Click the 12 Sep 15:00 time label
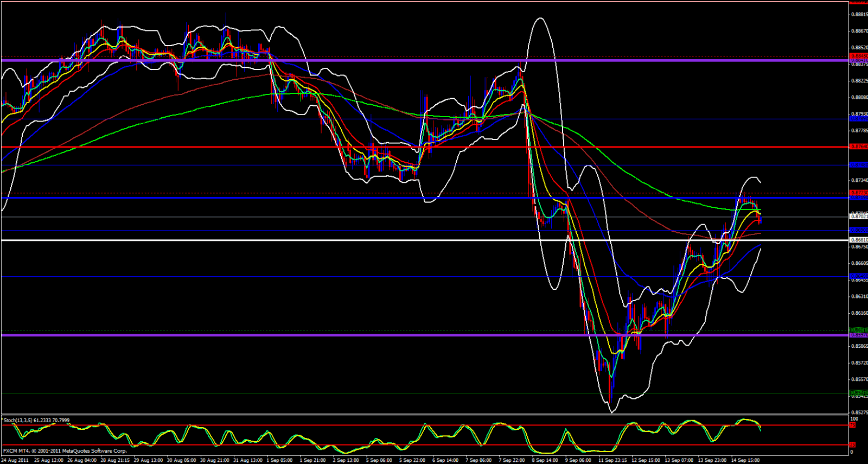 coord(646,460)
